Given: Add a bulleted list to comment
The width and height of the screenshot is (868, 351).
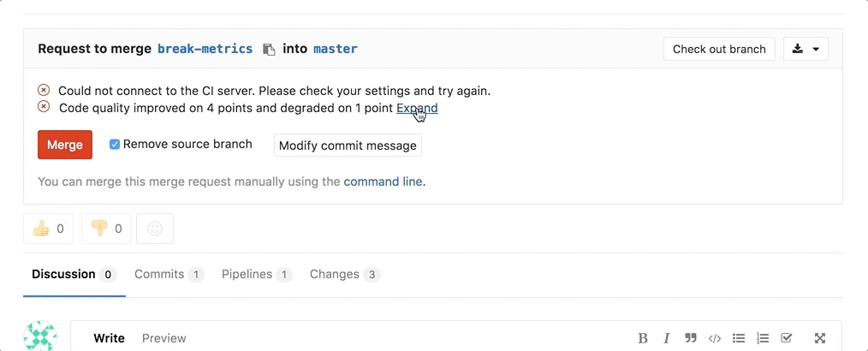Looking at the screenshot, I should click(x=739, y=338).
